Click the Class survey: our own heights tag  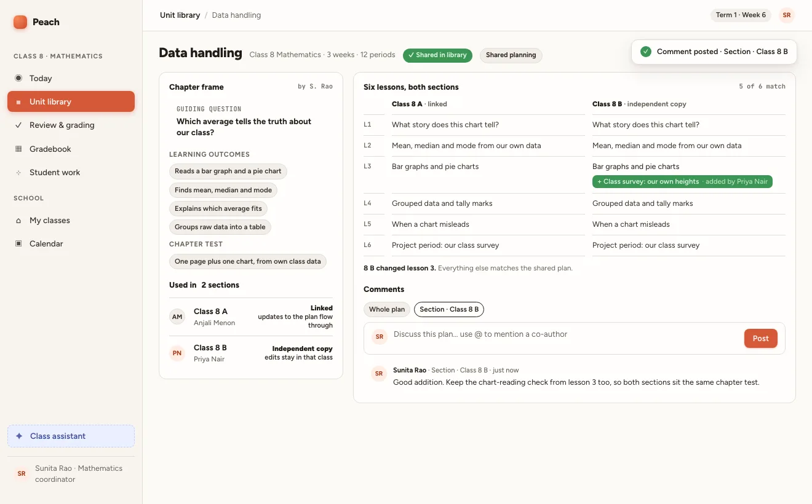point(682,182)
